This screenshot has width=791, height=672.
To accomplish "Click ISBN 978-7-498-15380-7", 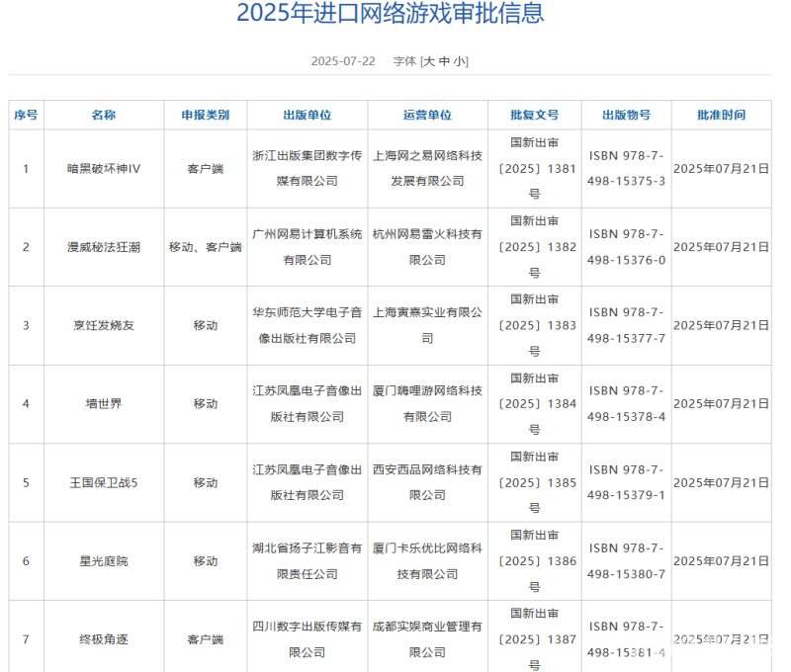I will (626, 561).
